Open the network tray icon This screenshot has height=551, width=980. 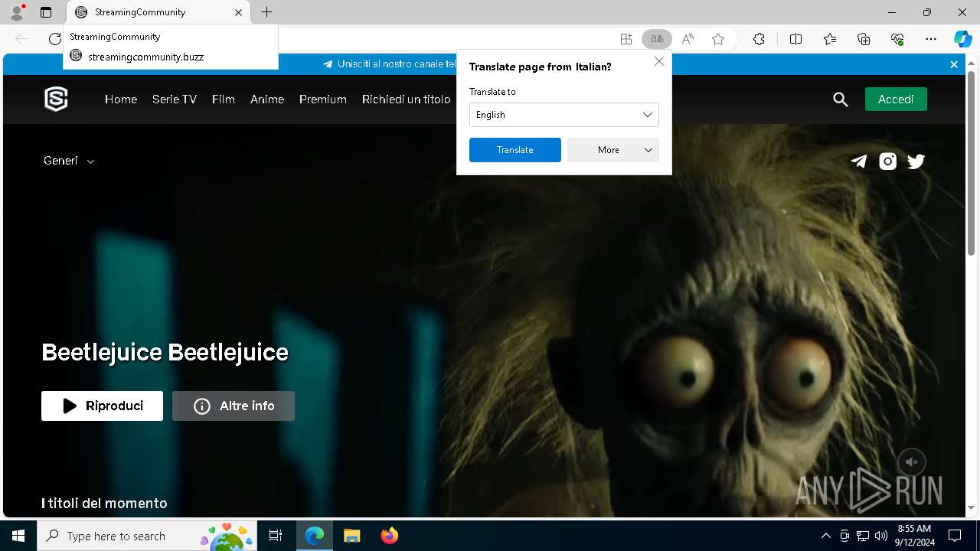(863, 536)
